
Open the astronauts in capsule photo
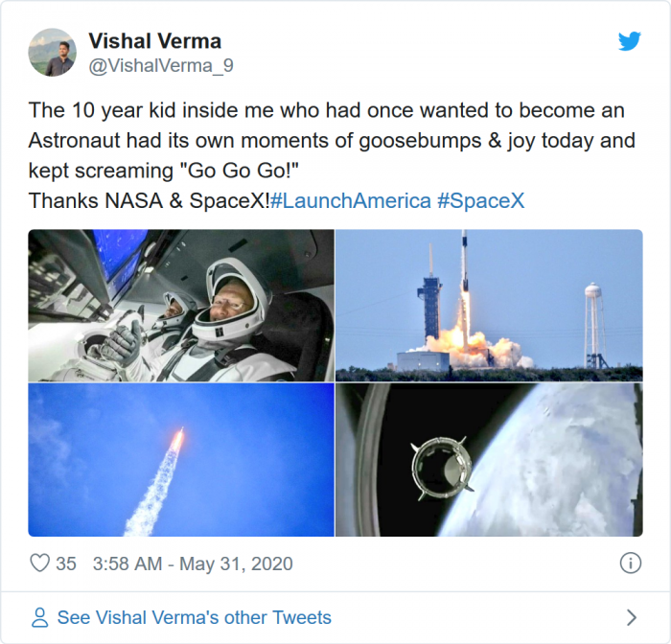coord(180,305)
